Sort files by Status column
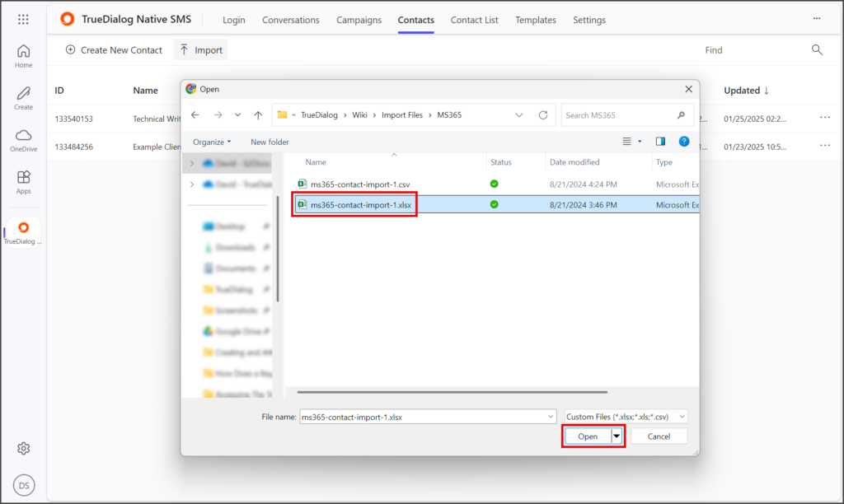 pyautogui.click(x=500, y=162)
